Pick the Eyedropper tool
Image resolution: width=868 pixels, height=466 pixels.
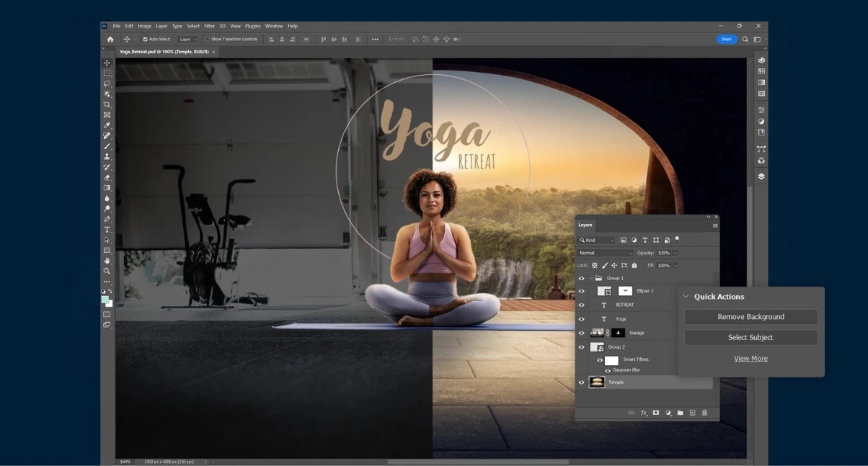coord(107,125)
